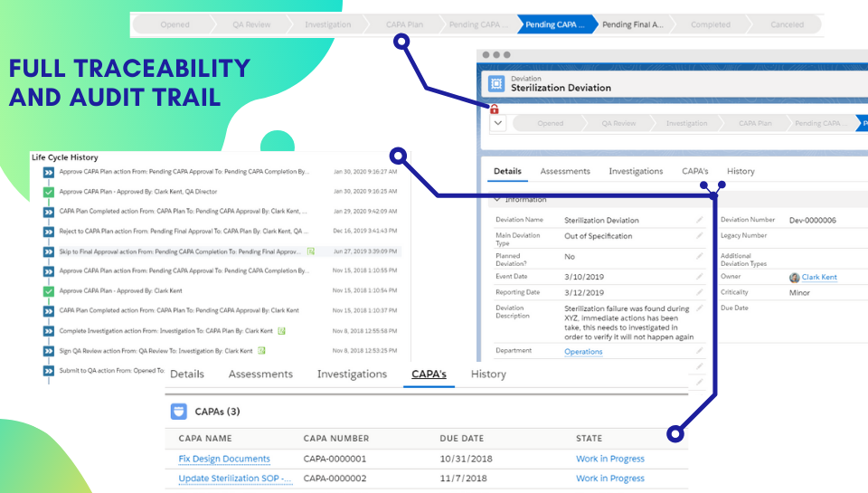
Task: Click green check icon for Clark Kent, QA Director approval
Action: [x=49, y=192]
